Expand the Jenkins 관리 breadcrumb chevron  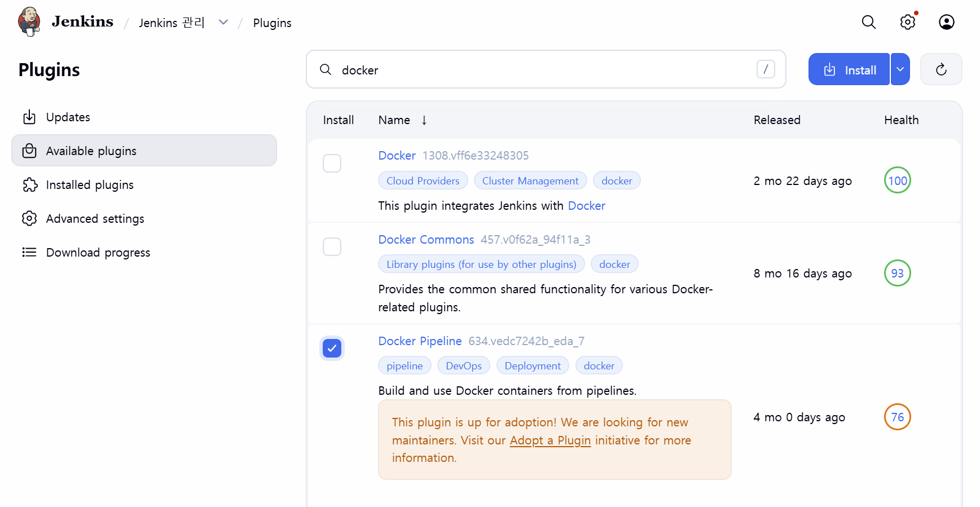tap(223, 23)
